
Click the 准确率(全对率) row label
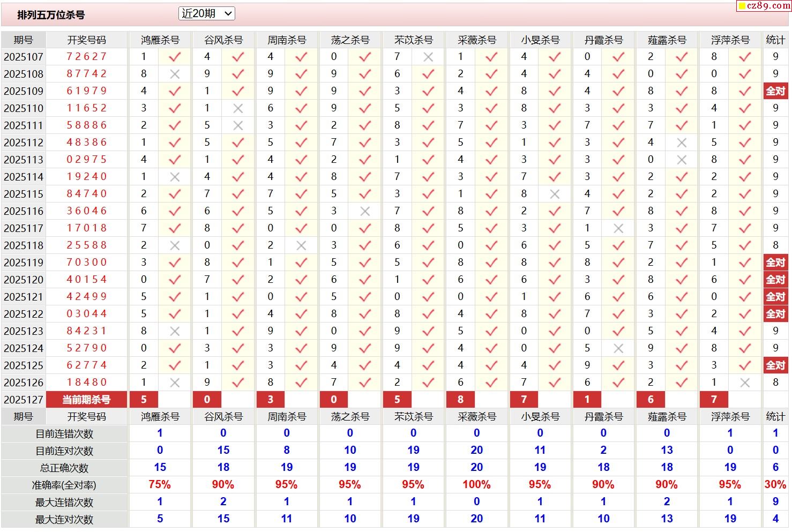[x=64, y=485]
